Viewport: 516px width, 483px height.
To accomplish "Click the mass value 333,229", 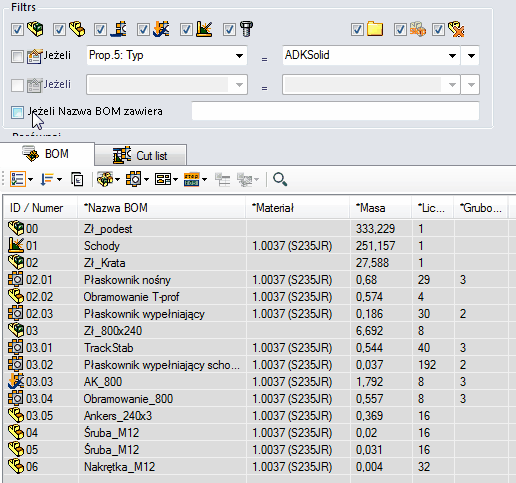I will [x=375, y=229].
